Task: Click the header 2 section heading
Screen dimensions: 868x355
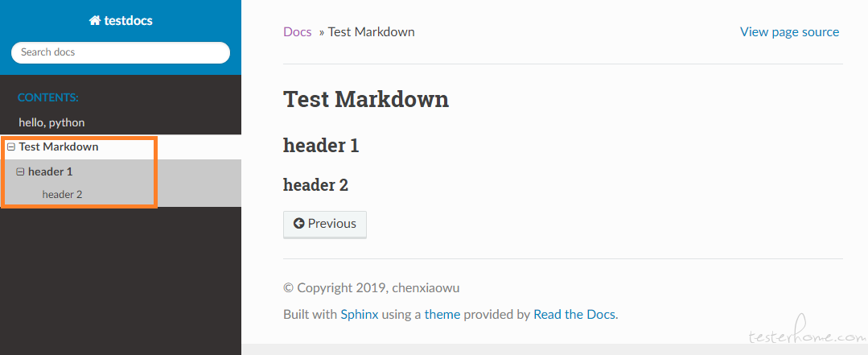Action: [315, 185]
